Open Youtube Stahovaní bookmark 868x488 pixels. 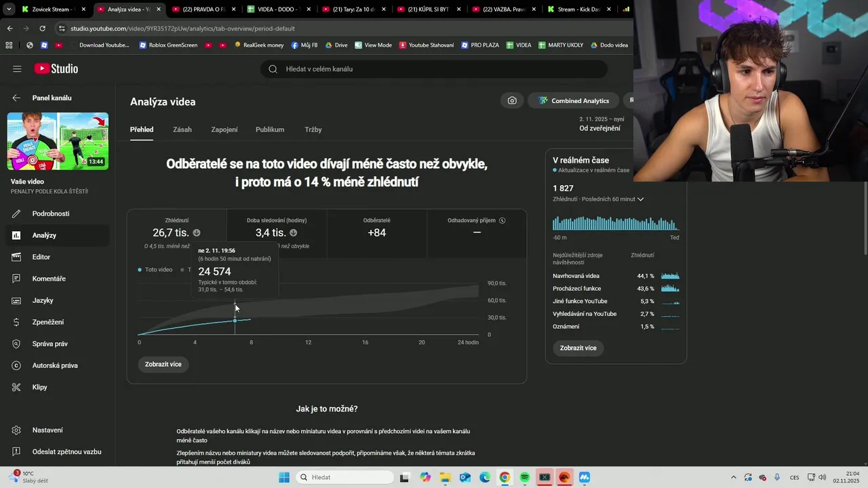click(x=427, y=45)
